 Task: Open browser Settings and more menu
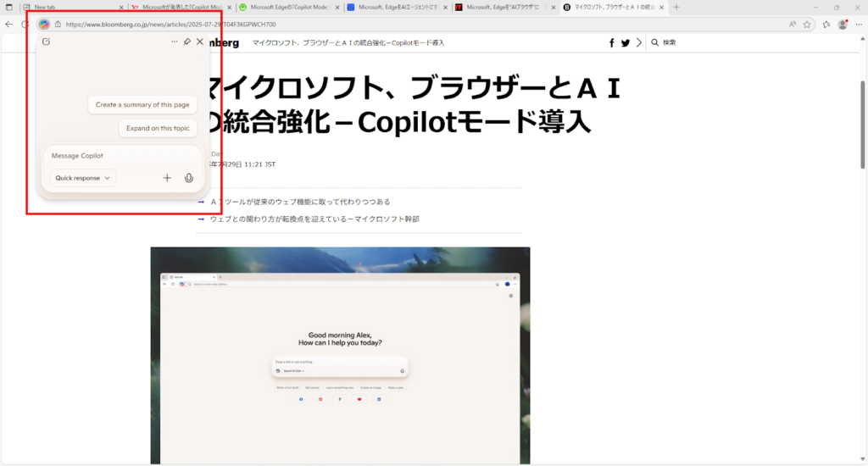(x=859, y=25)
